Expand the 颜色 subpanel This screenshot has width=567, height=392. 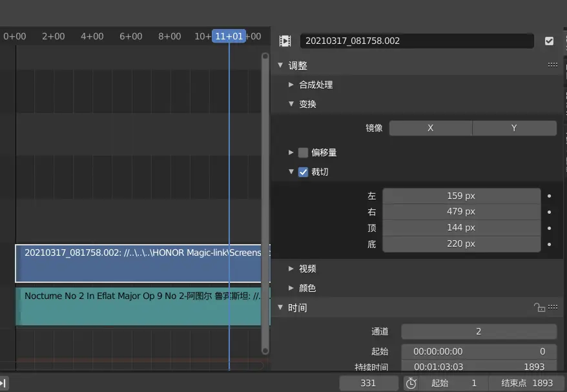click(x=291, y=288)
